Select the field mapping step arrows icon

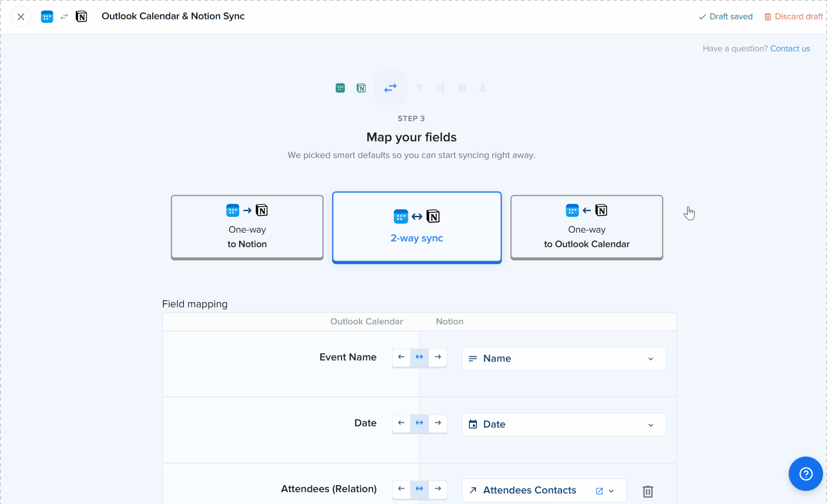pyautogui.click(x=390, y=88)
